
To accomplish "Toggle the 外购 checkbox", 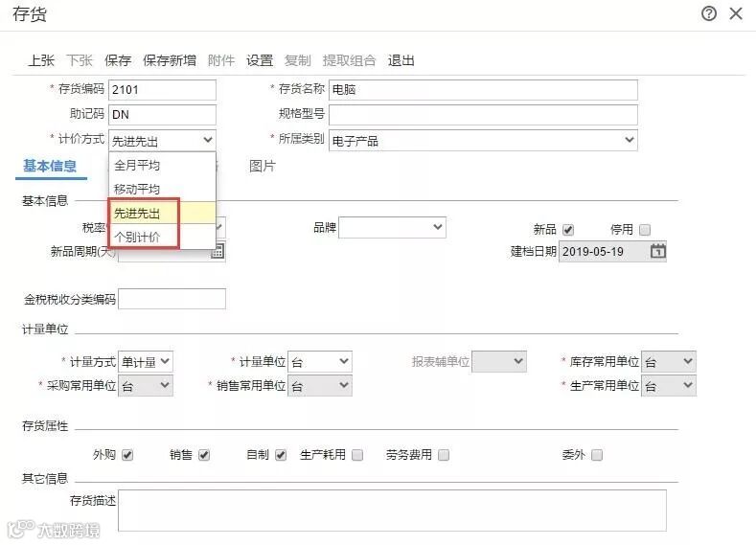I will coord(127,455).
